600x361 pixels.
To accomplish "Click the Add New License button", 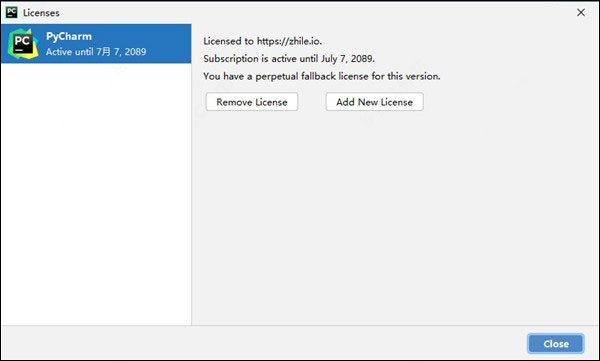I will point(374,102).
